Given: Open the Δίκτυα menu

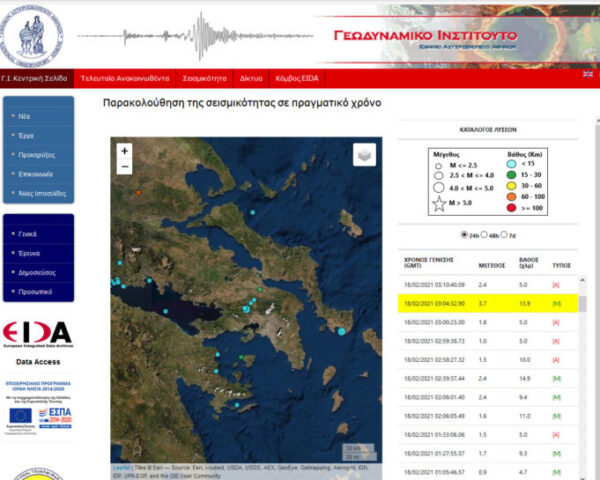Looking at the screenshot, I should pyautogui.click(x=250, y=78).
